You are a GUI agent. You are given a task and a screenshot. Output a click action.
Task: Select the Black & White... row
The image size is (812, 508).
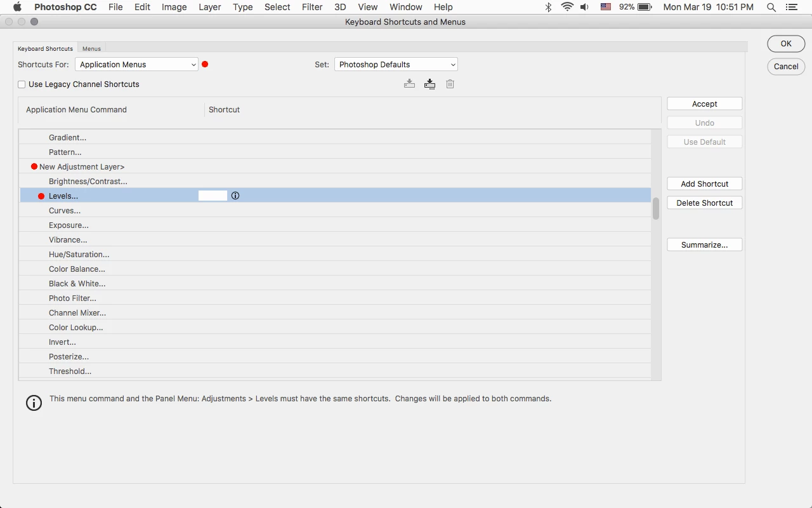pyautogui.click(x=335, y=283)
